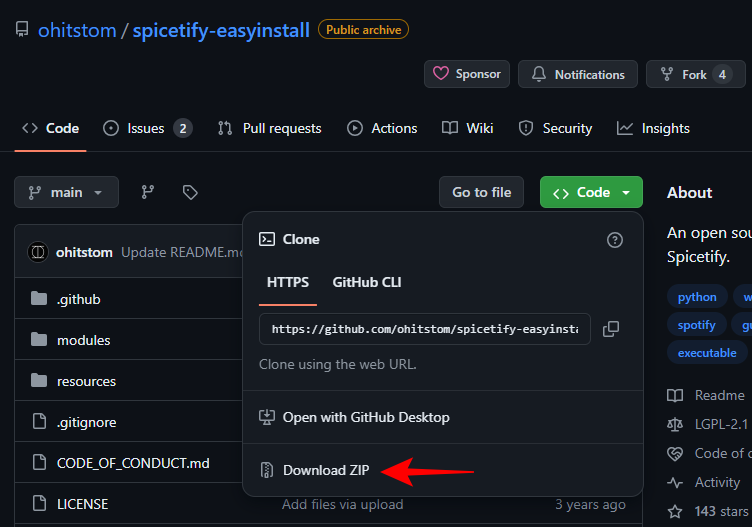Image resolution: width=752 pixels, height=527 pixels.
Task: Click the clone URL text field
Action: click(x=425, y=329)
